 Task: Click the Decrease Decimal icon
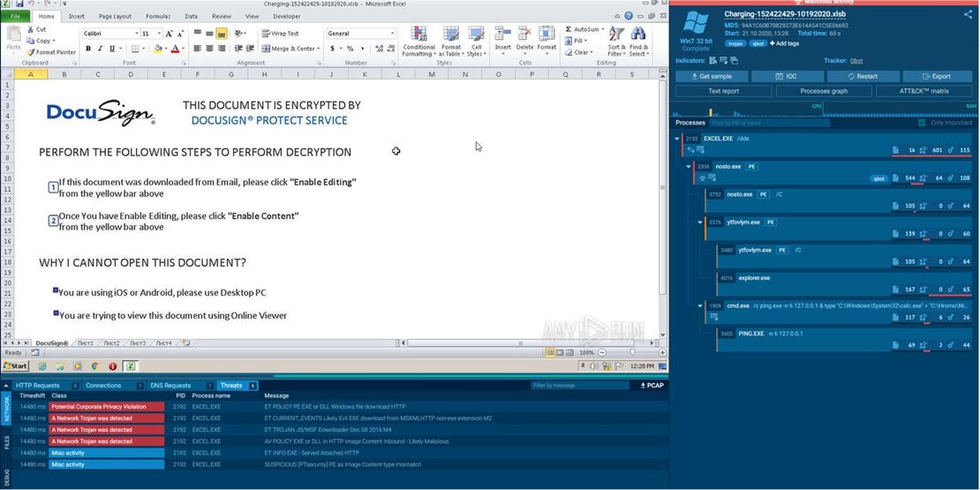388,49
